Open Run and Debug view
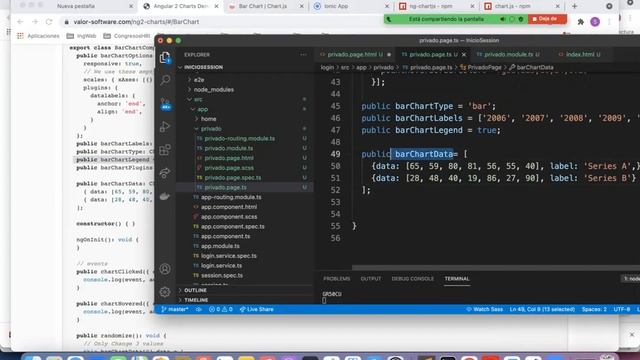Viewport: 640px width, 360px height. (165, 127)
